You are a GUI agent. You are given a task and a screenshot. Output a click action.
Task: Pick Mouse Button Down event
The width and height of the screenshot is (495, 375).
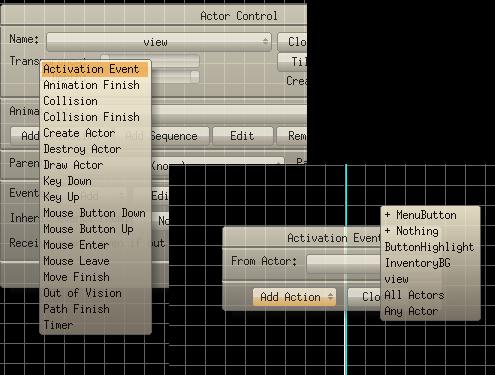[95, 213]
